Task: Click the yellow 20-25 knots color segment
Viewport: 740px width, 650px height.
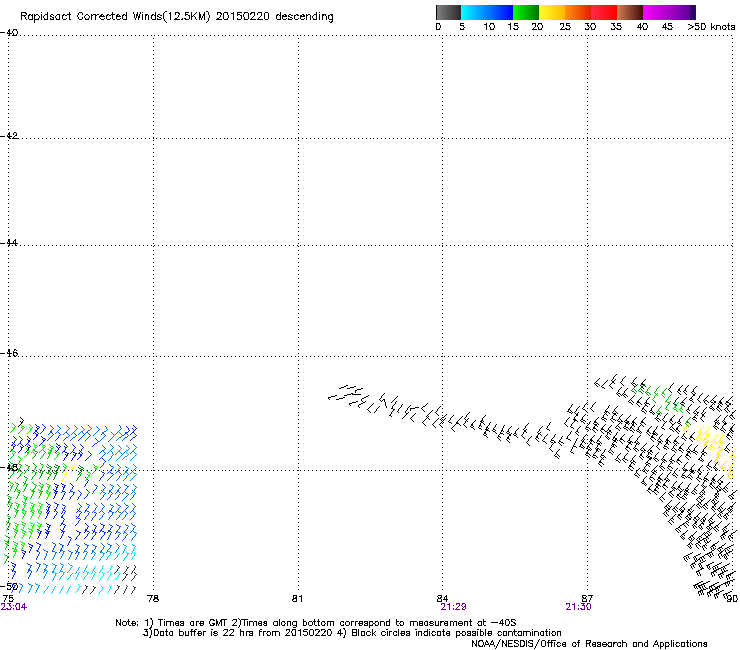Action: (x=551, y=12)
